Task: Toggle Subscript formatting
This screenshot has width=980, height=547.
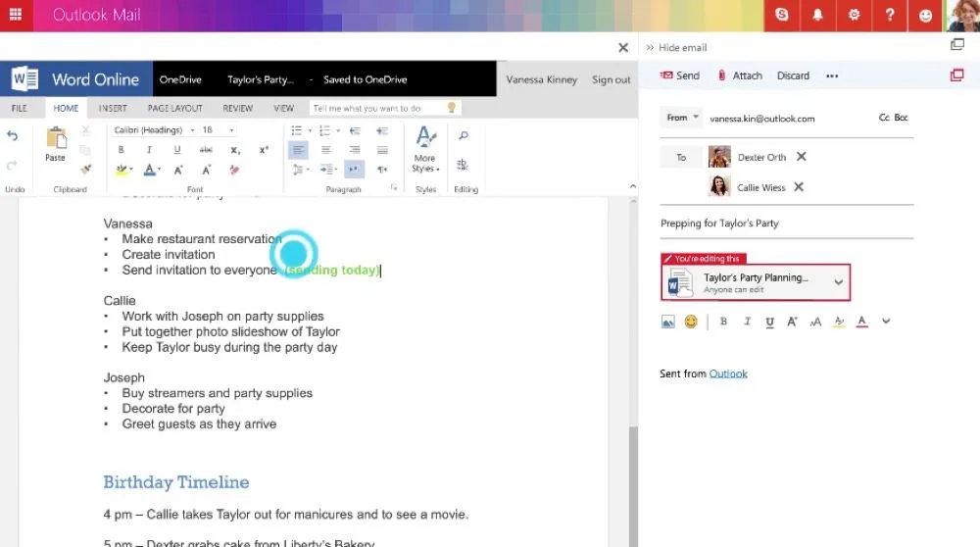Action: (235, 149)
